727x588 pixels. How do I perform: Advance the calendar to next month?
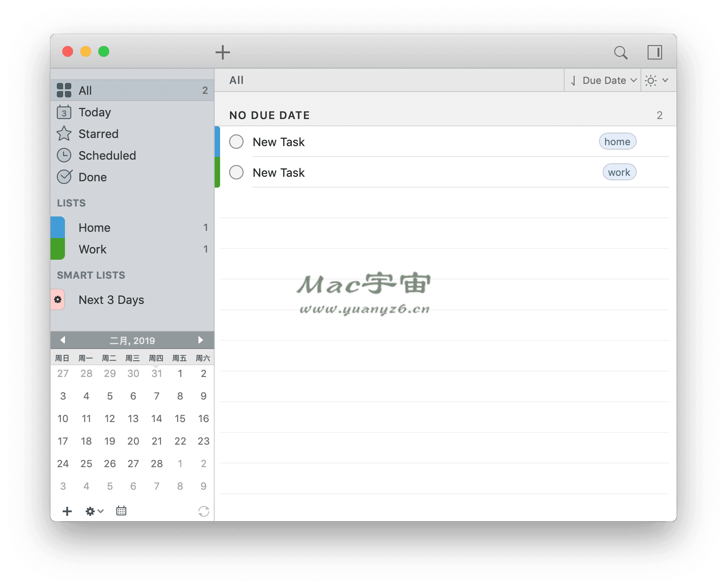[x=201, y=340]
